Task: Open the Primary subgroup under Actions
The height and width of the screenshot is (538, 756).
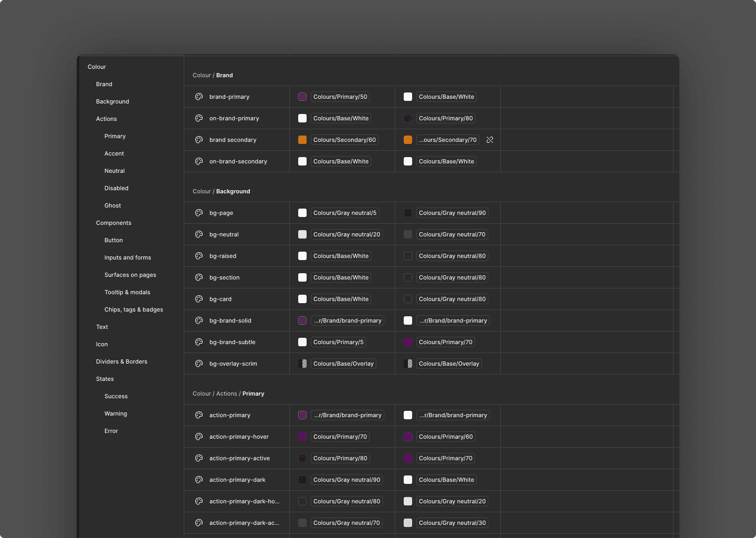Action: pyautogui.click(x=115, y=136)
